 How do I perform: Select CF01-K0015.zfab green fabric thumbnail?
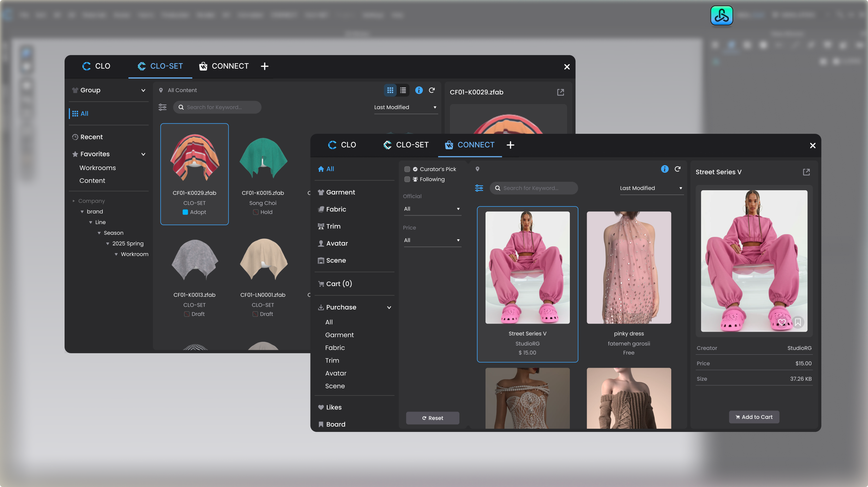coord(263,158)
